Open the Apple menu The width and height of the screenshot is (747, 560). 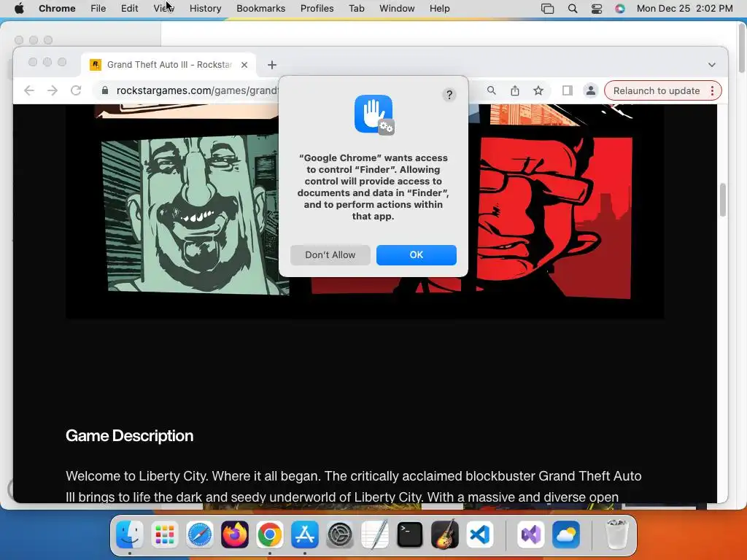point(19,8)
